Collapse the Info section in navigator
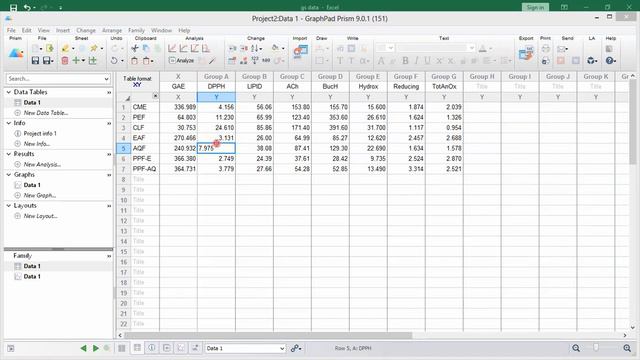Image resolution: width=640 pixels, height=360 pixels. [9, 123]
